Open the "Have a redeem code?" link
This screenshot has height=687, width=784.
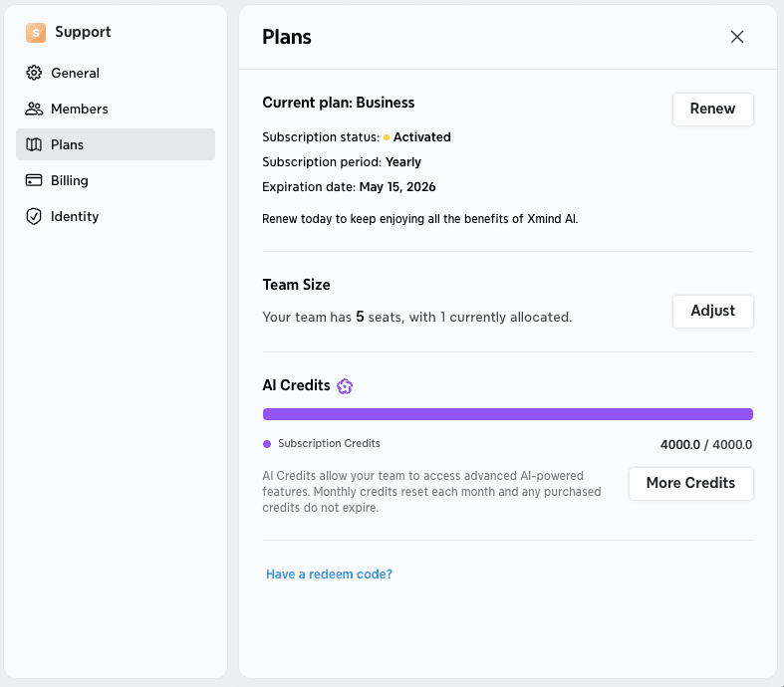pyautogui.click(x=329, y=574)
